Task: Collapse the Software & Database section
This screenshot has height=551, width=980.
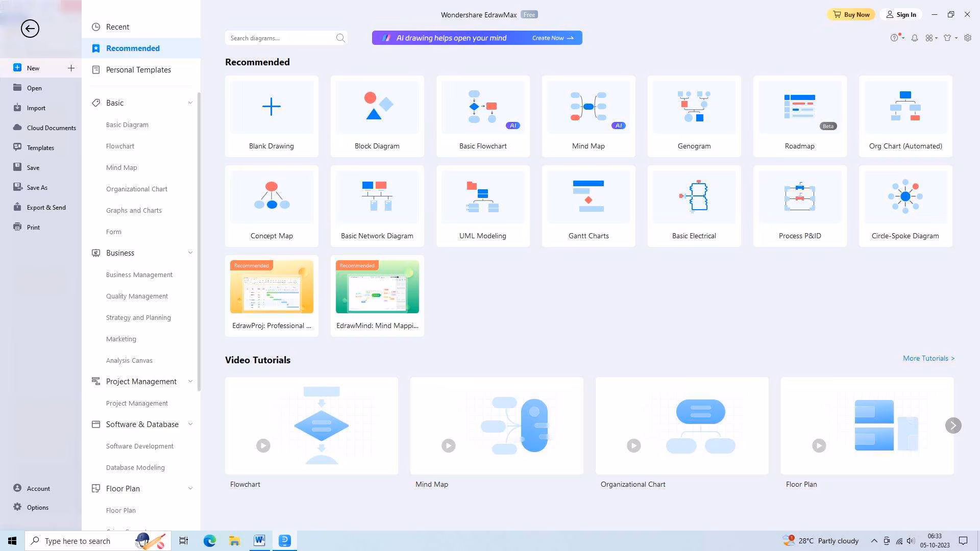Action: [x=190, y=424]
